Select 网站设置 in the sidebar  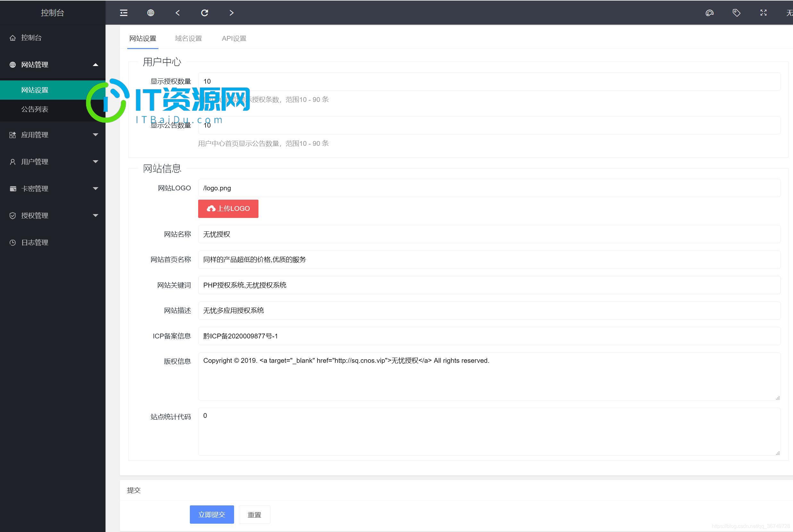click(x=53, y=90)
